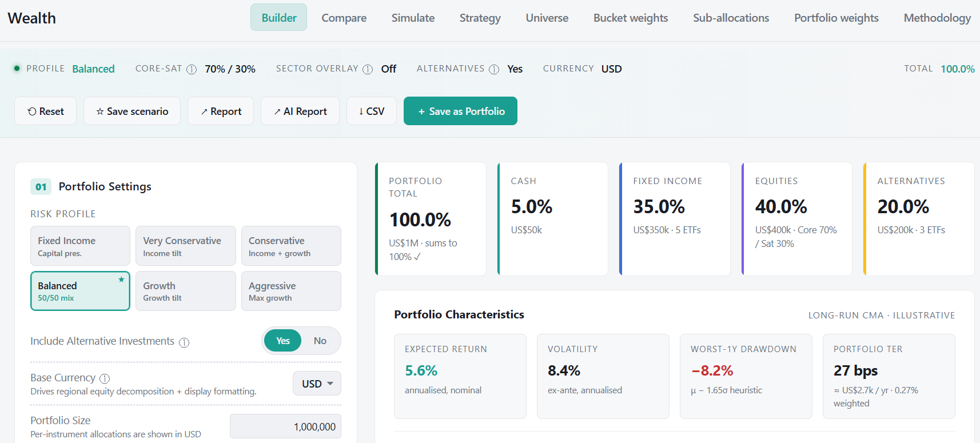This screenshot has width=980, height=443.
Task: Click the Alternatives 20.0% card
Action: (919, 219)
